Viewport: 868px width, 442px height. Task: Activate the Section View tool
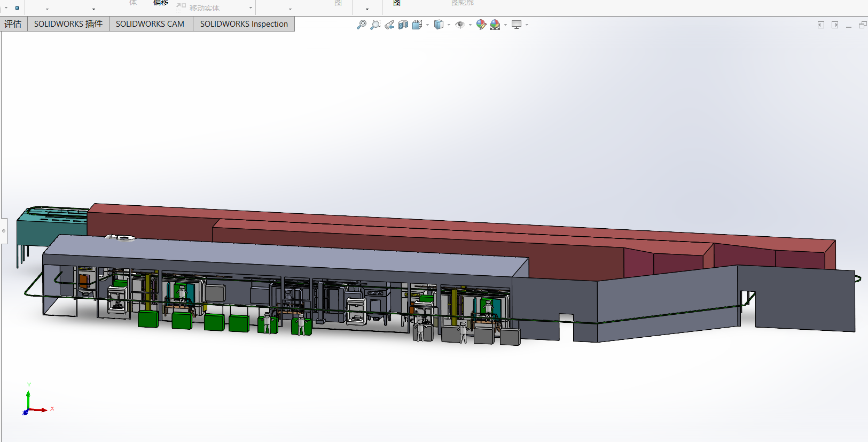coord(403,25)
